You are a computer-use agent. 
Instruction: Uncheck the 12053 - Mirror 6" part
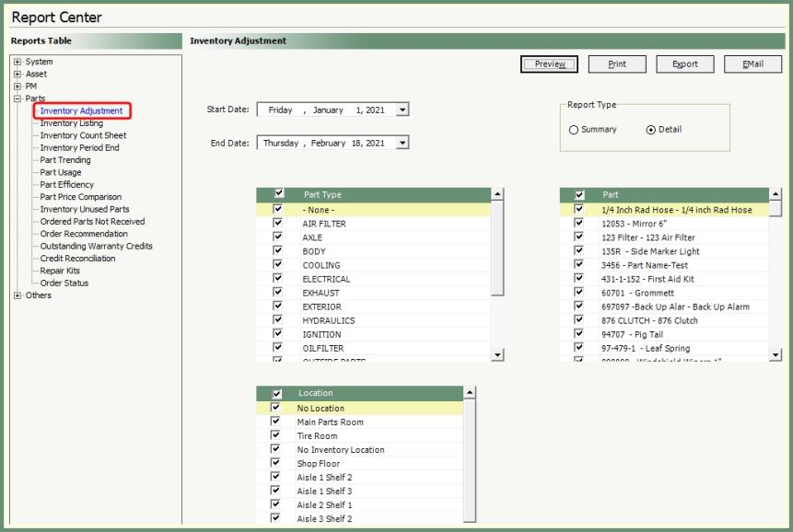(578, 223)
